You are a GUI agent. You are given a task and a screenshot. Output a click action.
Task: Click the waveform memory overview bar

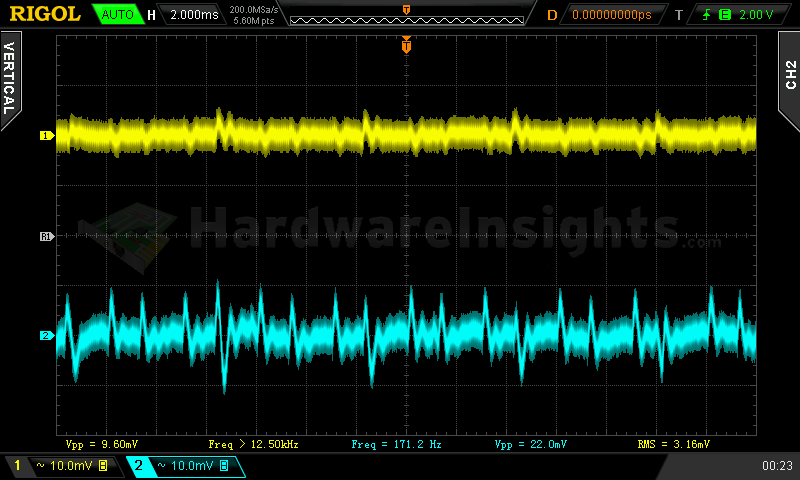pyautogui.click(x=405, y=16)
